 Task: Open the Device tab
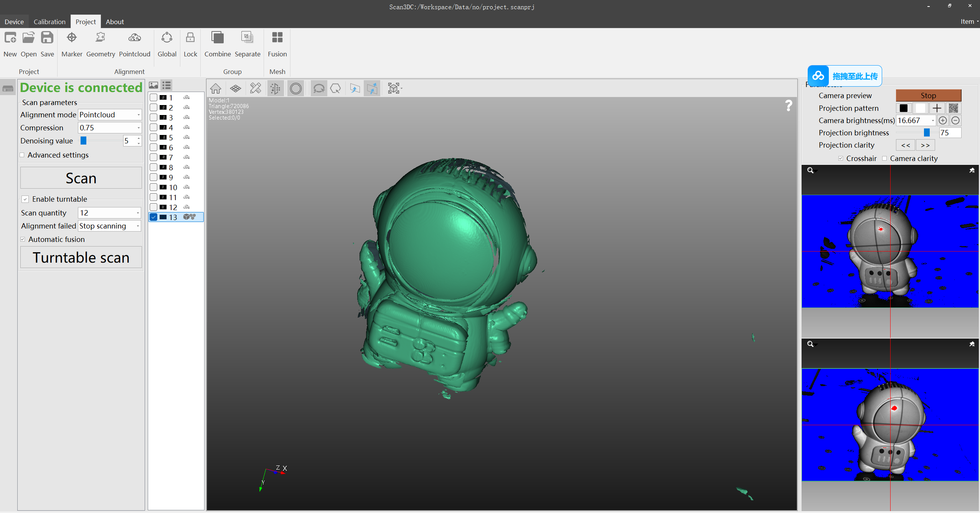pos(14,22)
